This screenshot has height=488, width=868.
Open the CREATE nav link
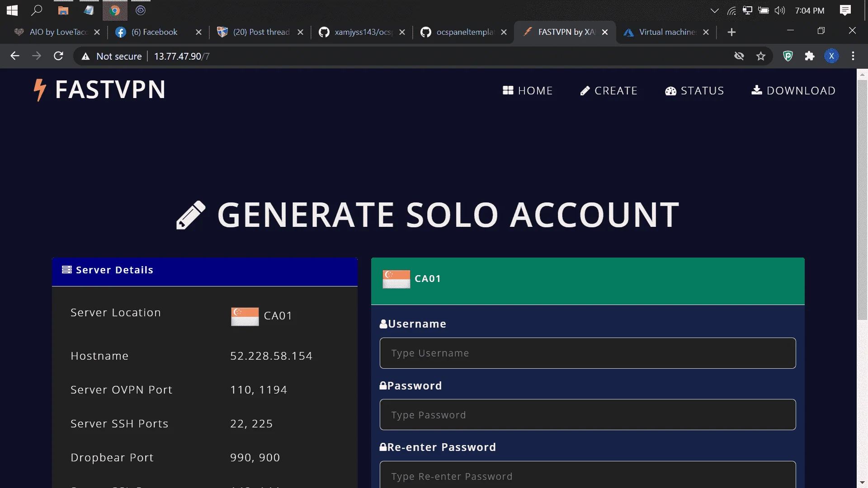point(609,90)
